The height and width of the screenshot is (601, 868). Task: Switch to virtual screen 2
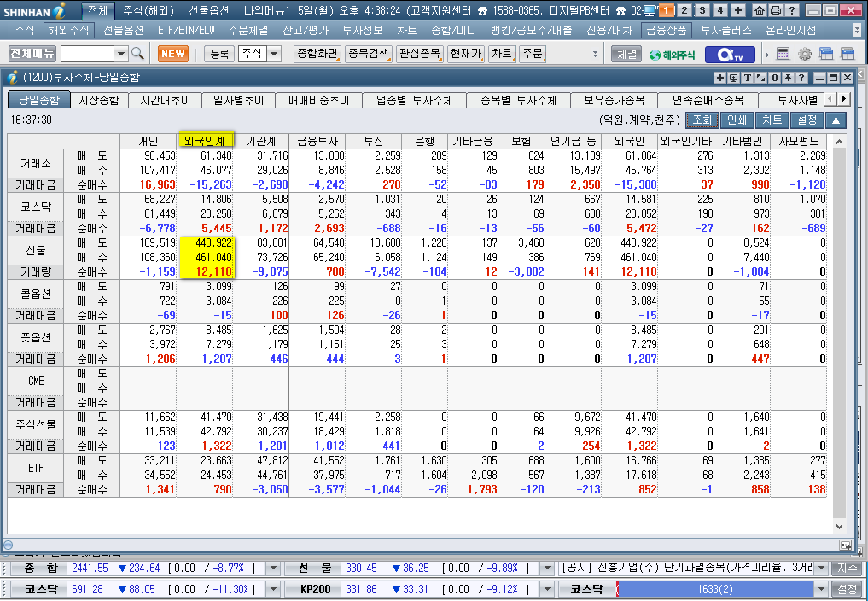[x=684, y=10]
